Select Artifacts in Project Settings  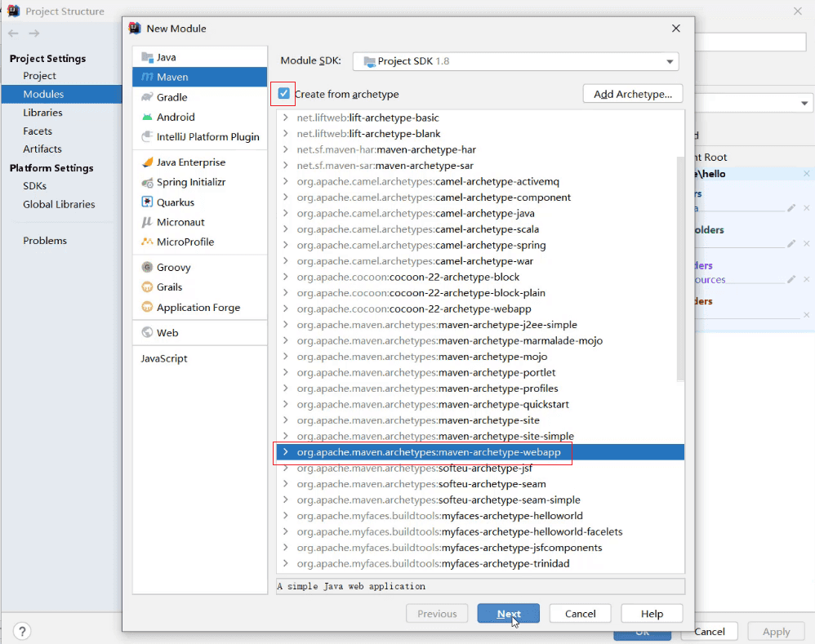(x=42, y=149)
